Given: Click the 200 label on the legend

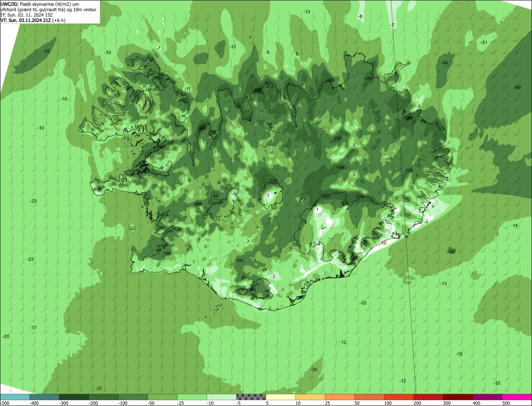Looking at the screenshot, I should (x=418, y=403).
